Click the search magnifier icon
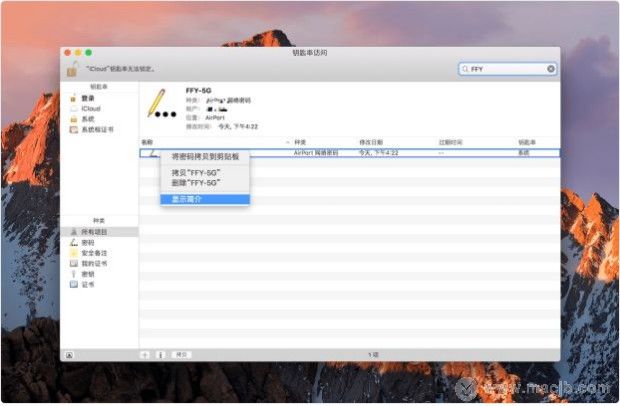Screen dimensions: 620x406 click(x=465, y=69)
